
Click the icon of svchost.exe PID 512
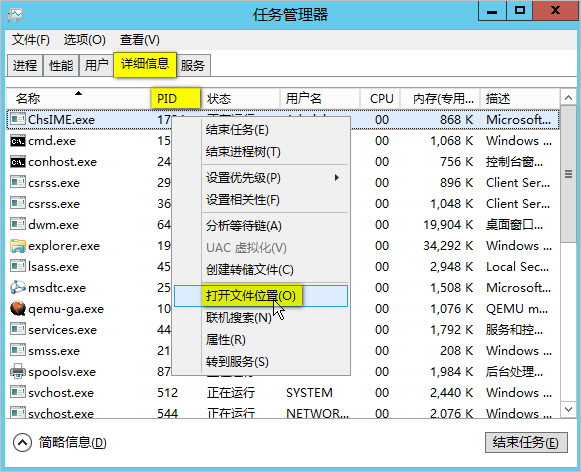pyautogui.click(x=18, y=392)
